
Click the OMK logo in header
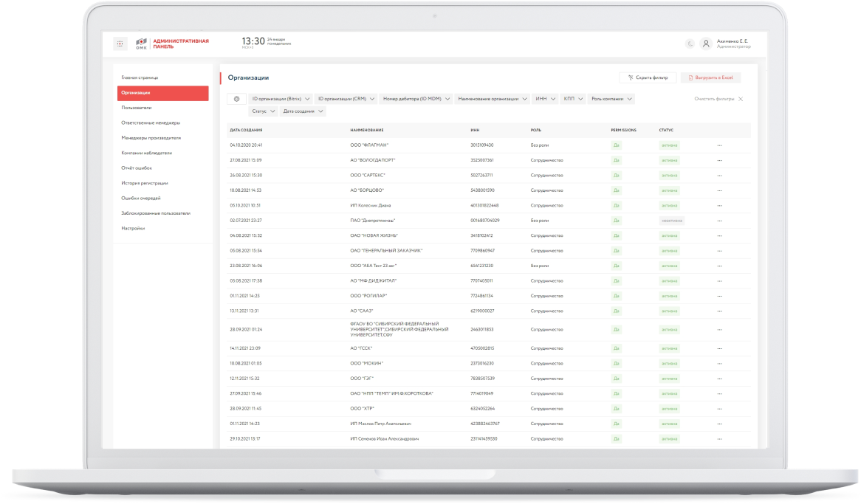(x=141, y=44)
